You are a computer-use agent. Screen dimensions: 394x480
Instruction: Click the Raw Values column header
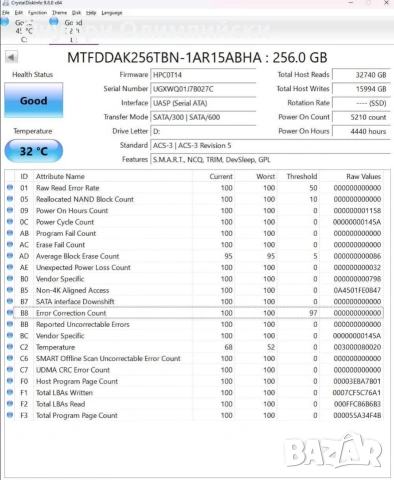351,176
